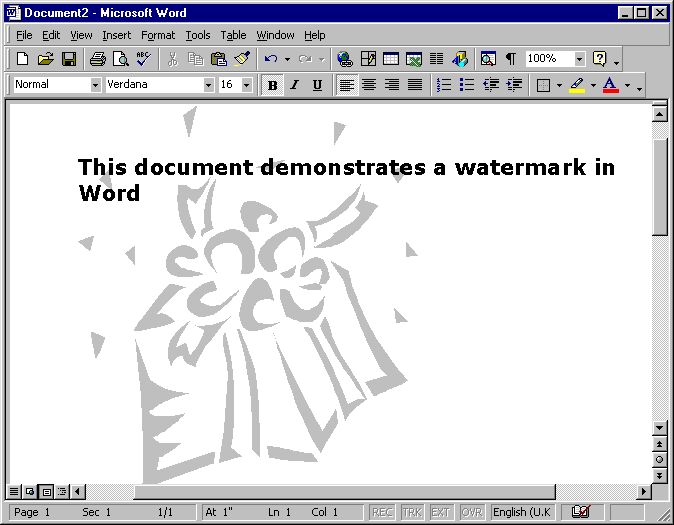The image size is (674, 525).
Task: Decrease paragraph indent
Action: 490,85
